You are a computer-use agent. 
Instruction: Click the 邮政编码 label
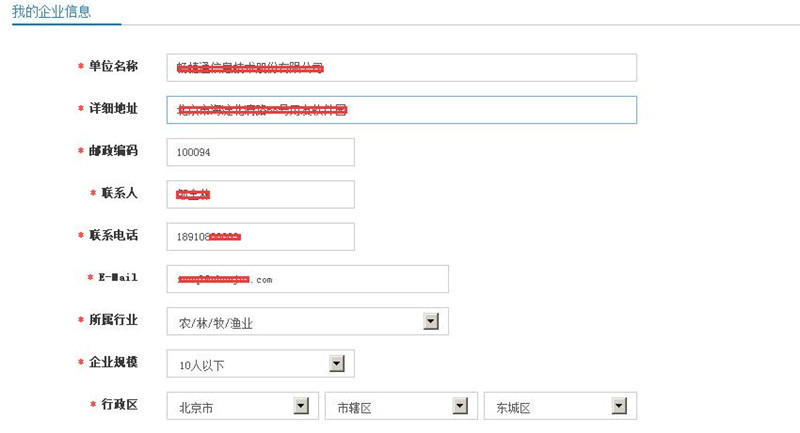pyautogui.click(x=113, y=150)
